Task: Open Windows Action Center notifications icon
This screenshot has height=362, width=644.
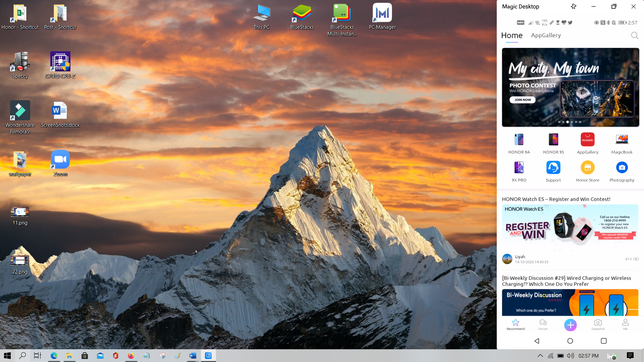Action: (630, 356)
